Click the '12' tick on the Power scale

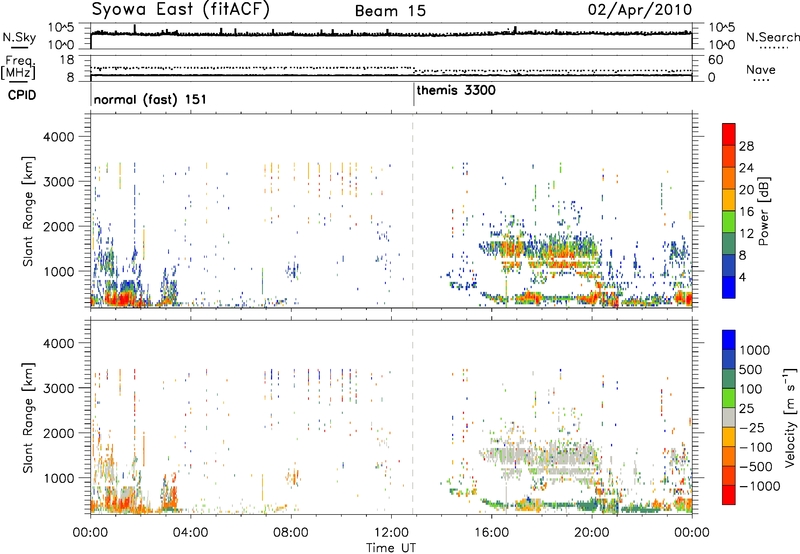[746, 234]
